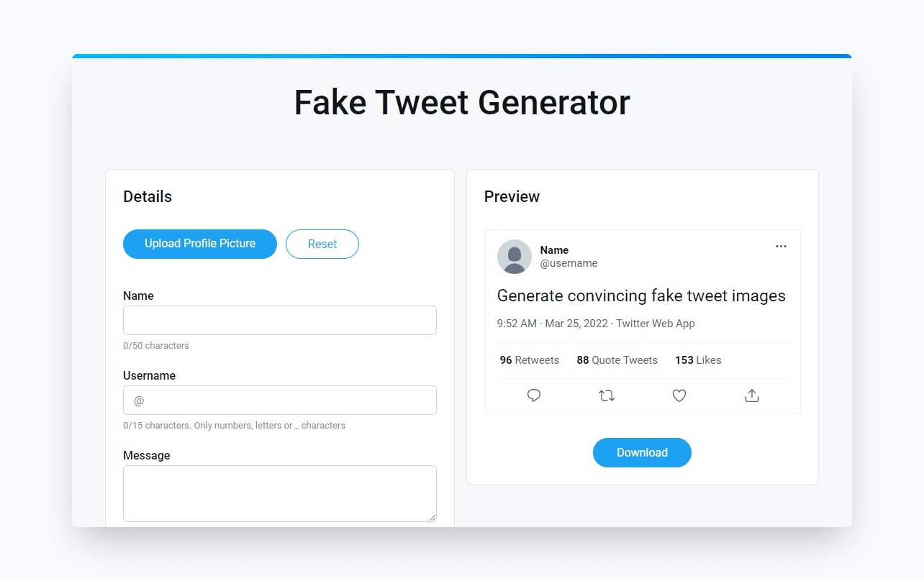Image resolution: width=924 pixels, height=581 pixels.
Task: Click the retweet arrows icon
Action: click(x=607, y=395)
